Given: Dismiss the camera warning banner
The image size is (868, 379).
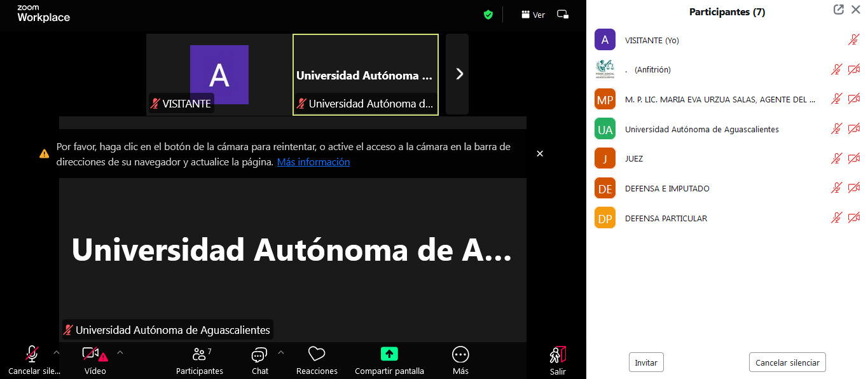Looking at the screenshot, I should [540, 154].
